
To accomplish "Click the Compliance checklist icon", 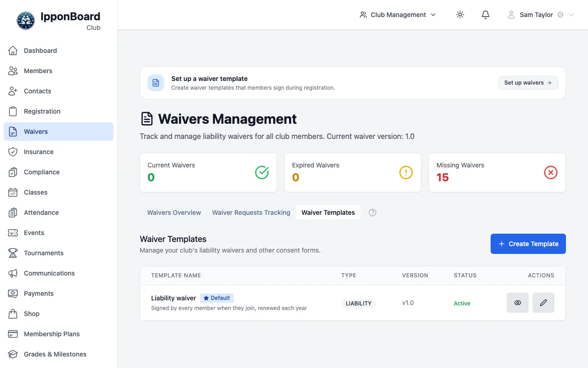I will 13,172.
